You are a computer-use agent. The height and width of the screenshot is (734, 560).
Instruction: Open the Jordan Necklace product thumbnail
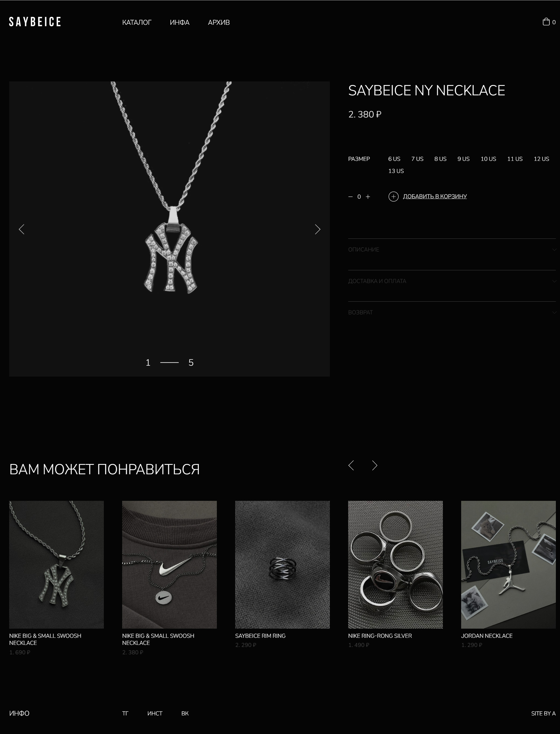click(508, 564)
